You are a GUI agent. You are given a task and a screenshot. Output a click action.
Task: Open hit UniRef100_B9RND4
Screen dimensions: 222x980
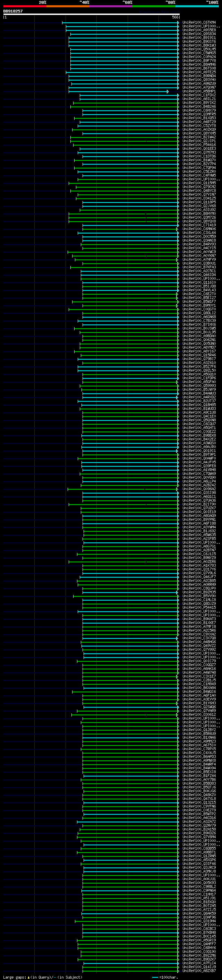(199, 76)
